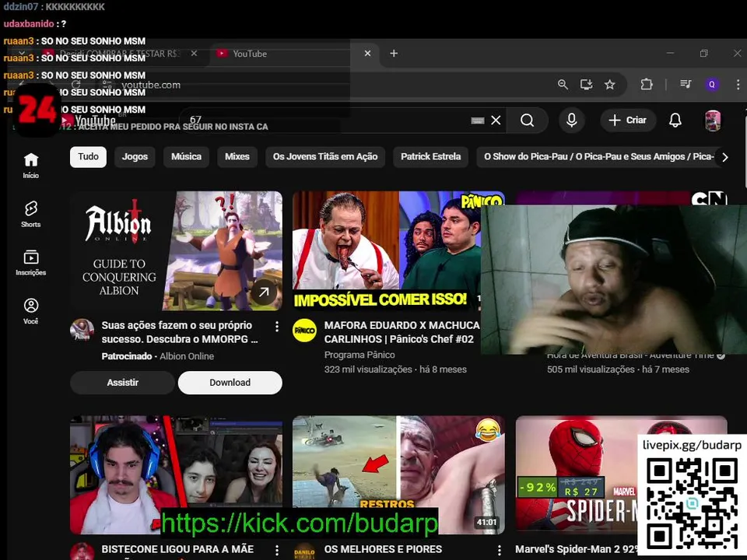Open the on-screen keyboard icon in search
The width and height of the screenshot is (747, 560).
(x=478, y=121)
